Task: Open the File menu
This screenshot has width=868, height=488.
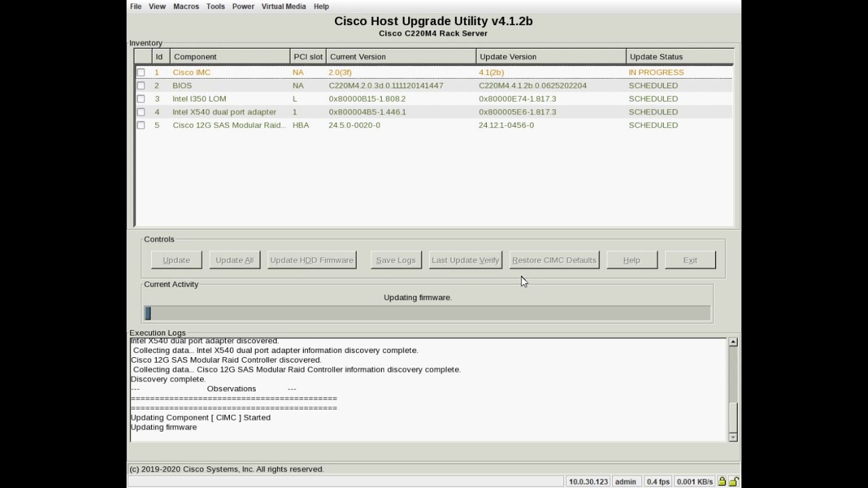Action: coord(136,6)
